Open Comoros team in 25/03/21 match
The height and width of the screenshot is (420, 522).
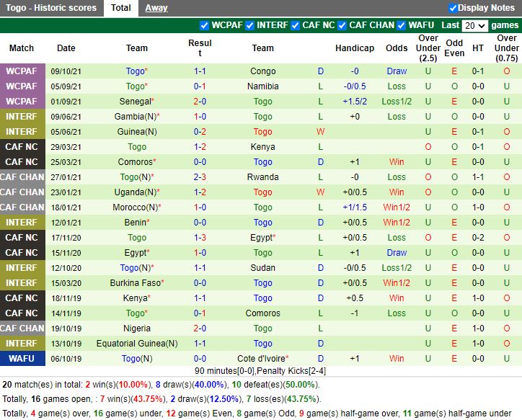click(135, 162)
